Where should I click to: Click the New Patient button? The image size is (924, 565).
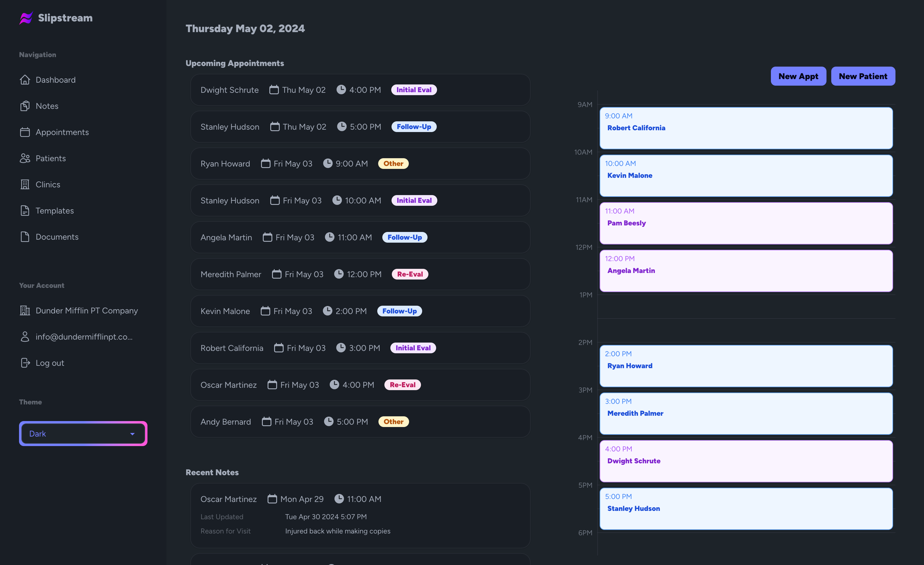[863, 76]
